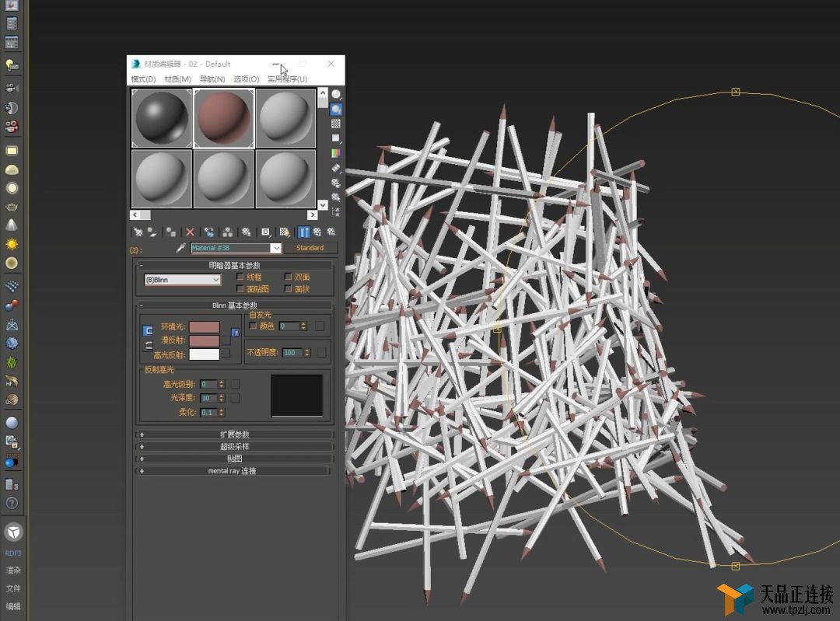Click Show Shaded Material in Viewport icon
The image size is (840, 621).
(x=285, y=232)
